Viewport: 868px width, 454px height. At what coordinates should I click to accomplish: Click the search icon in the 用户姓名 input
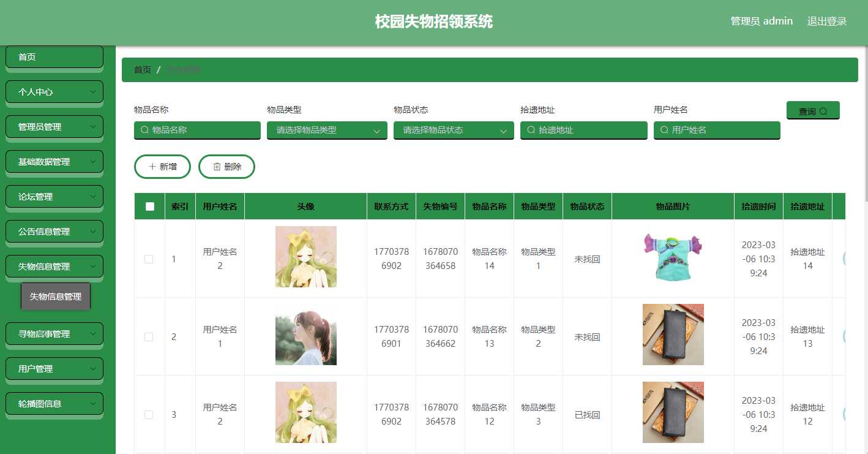[x=663, y=130]
